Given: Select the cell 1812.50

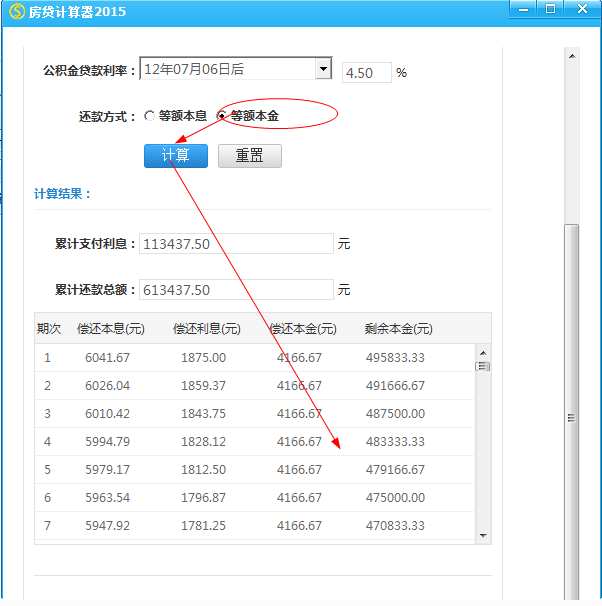Looking at the screenshot, I should pos(204,470).
